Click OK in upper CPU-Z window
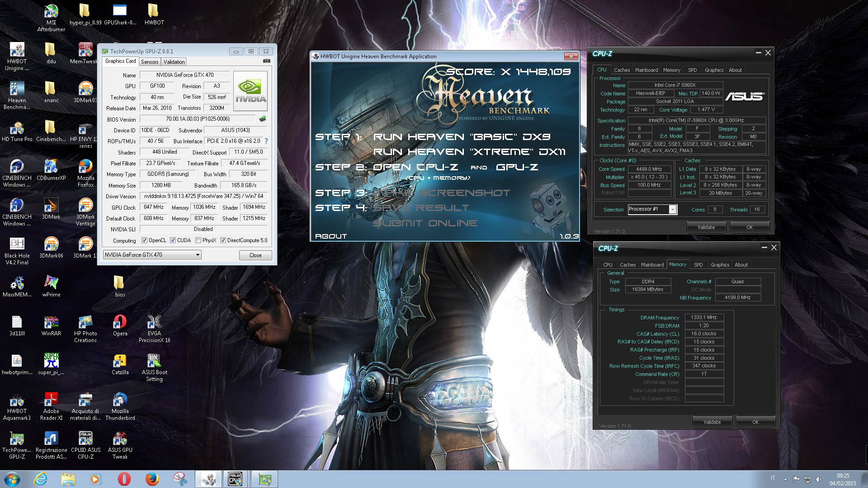Viewport: 868px width, 488px height. tap(750, 227)
